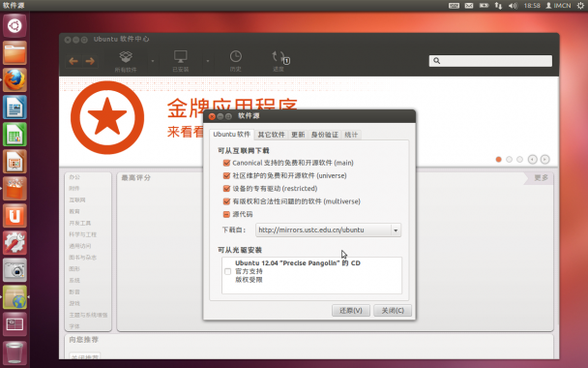Click the star featured apps banner logo

pos(107,117)
